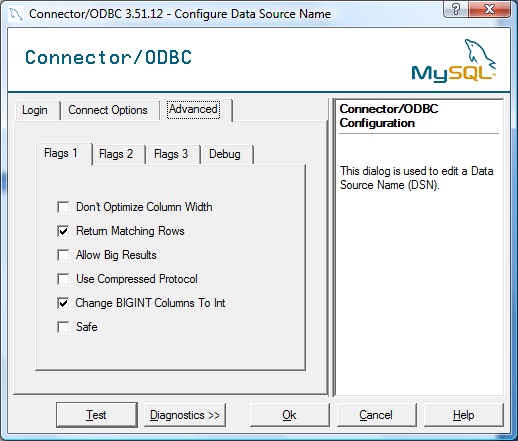Click the Test button
The width and height of the screenshot is (518, 441).
[97, 415]
